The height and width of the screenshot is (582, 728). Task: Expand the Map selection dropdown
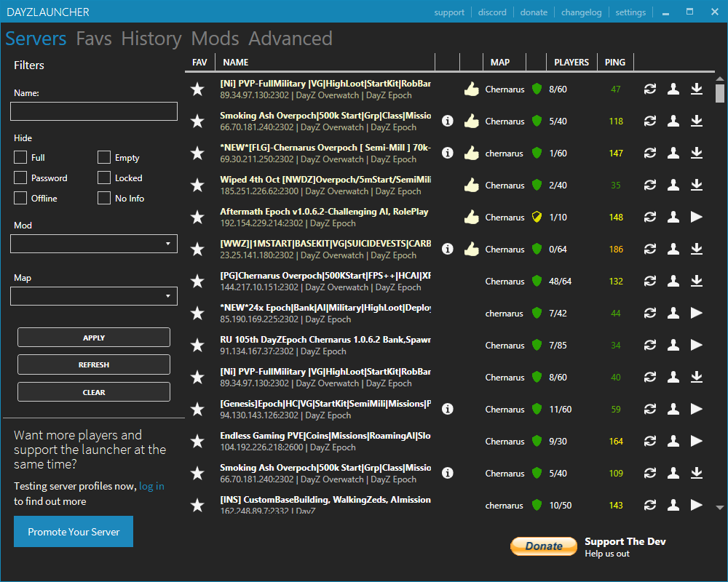(x=93, y=296)
